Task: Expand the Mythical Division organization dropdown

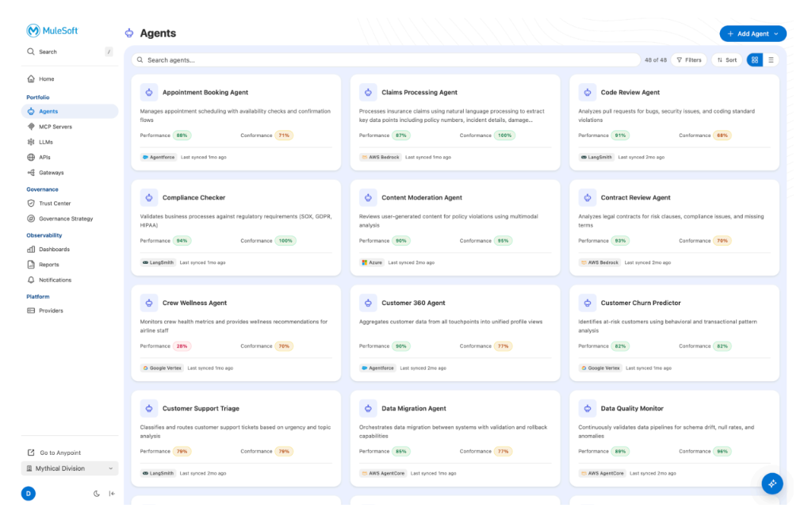Action: (70, 468)
